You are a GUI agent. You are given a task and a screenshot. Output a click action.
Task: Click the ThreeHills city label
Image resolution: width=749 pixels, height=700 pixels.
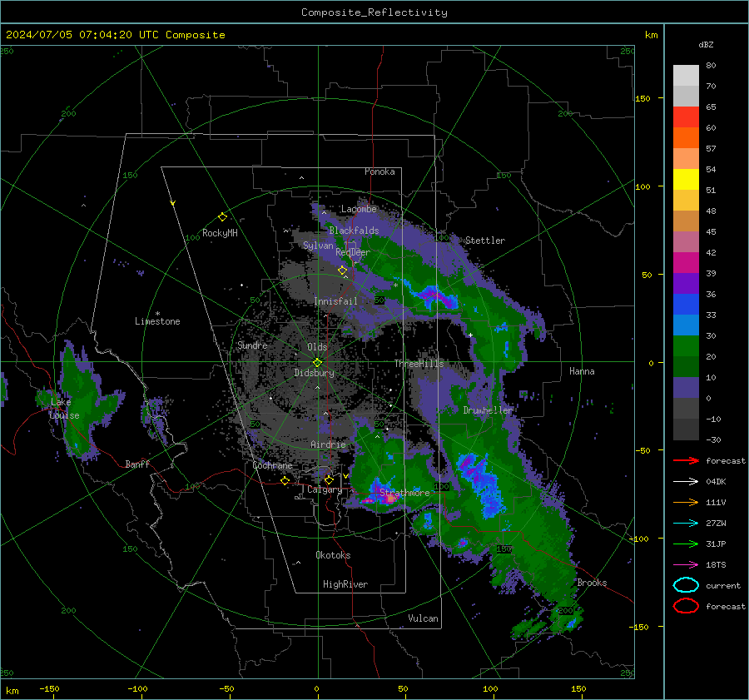click(x=419, y=364)
